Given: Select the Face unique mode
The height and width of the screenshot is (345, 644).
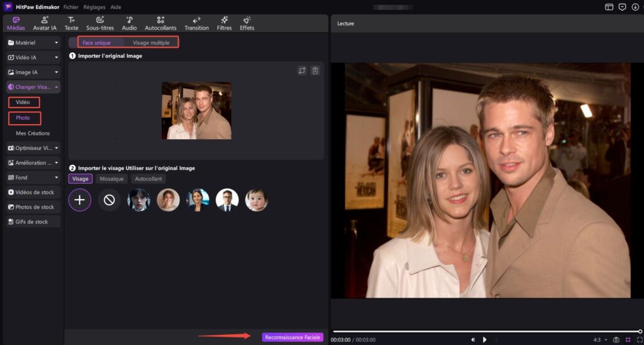Looking at the screenshot, I should click(96, 43).
